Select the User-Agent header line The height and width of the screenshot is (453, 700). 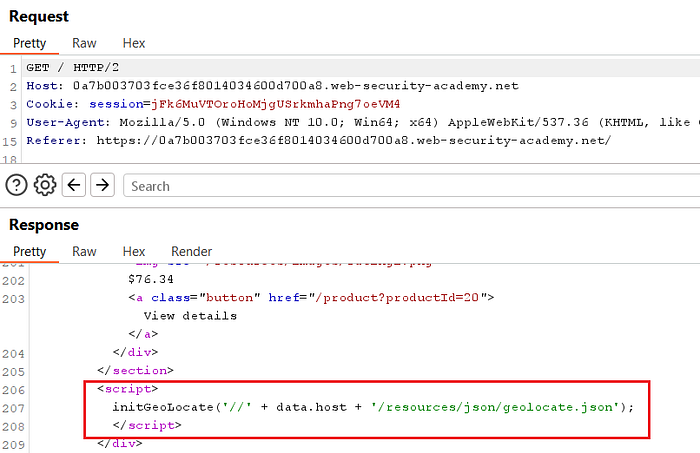(x=363, y=122)
